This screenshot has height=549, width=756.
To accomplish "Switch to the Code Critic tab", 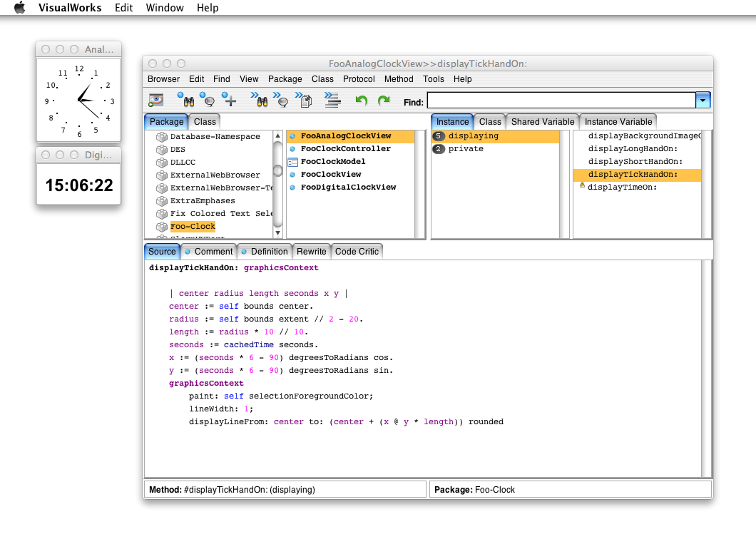I will [x=357, y=252].
